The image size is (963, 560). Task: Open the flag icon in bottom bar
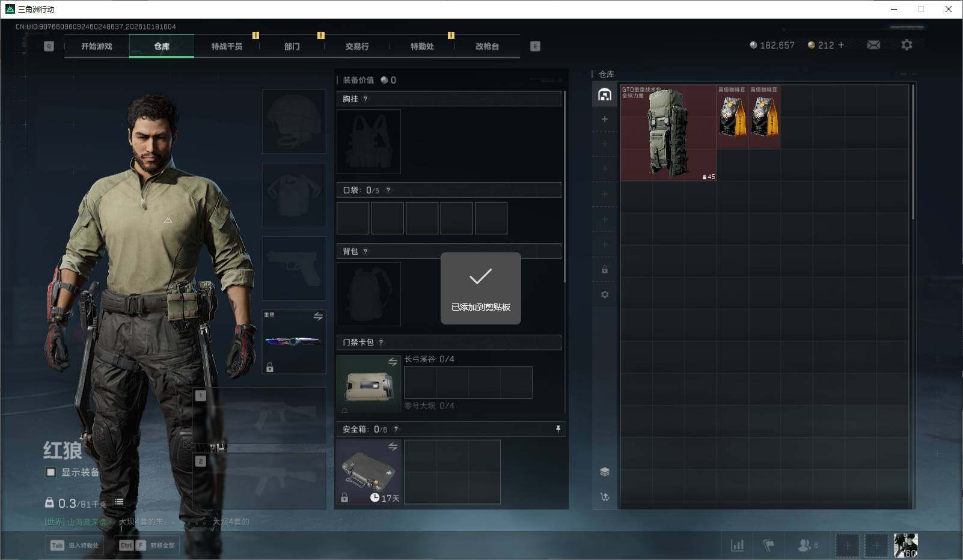[768, 545]
